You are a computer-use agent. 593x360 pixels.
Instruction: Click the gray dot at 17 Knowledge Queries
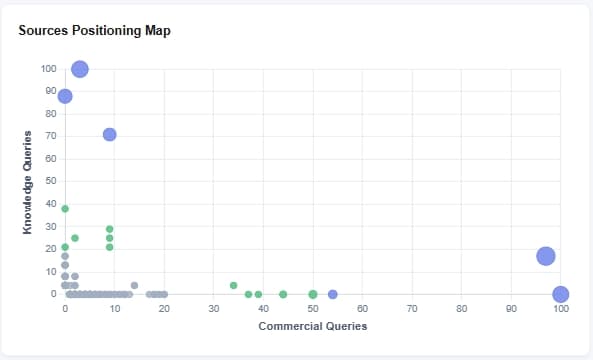tap(65, 256)
